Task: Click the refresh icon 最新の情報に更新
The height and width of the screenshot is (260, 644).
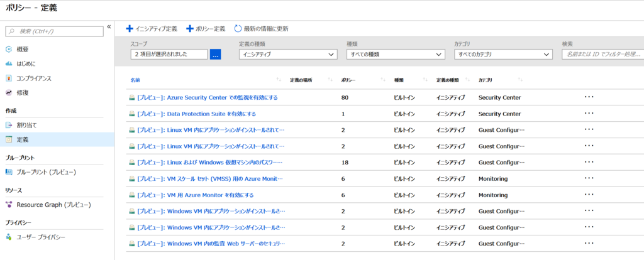Action: (x=238, y=29)
